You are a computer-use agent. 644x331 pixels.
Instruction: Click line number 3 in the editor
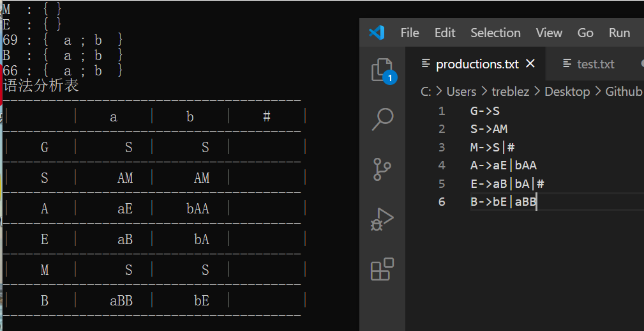click(442, 148)
